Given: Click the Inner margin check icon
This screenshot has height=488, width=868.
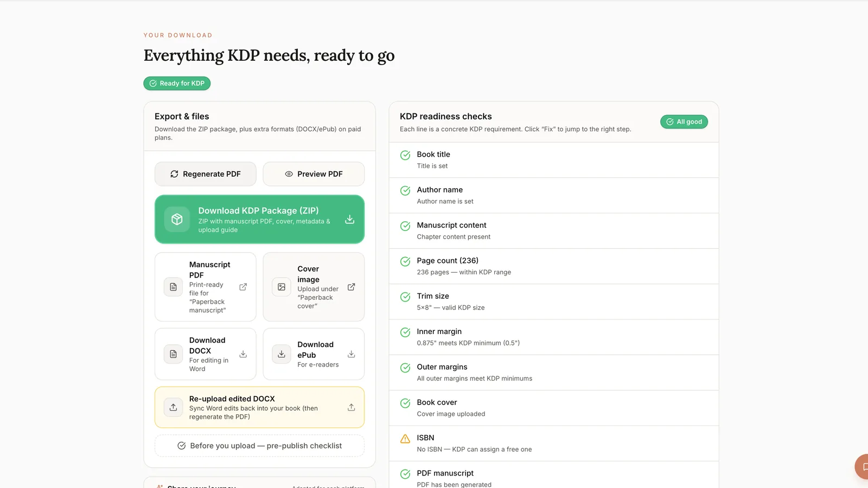Looking at the screenshot, I should (x=405, y=332).
